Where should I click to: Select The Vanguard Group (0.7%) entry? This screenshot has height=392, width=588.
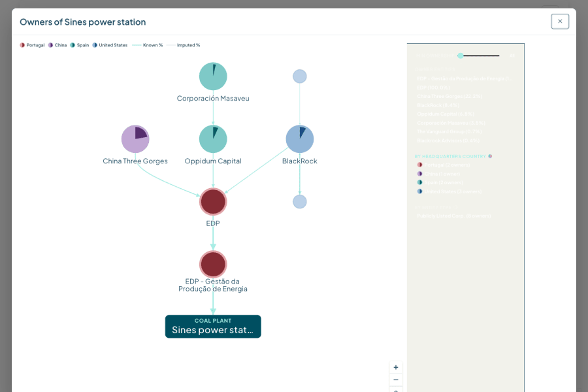point(449,132)
